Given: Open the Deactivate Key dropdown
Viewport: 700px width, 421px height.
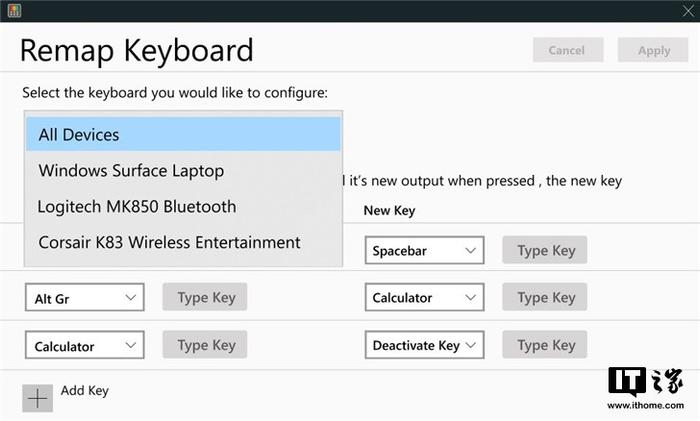Looking at the screenshot, I should tap(425, 345).
